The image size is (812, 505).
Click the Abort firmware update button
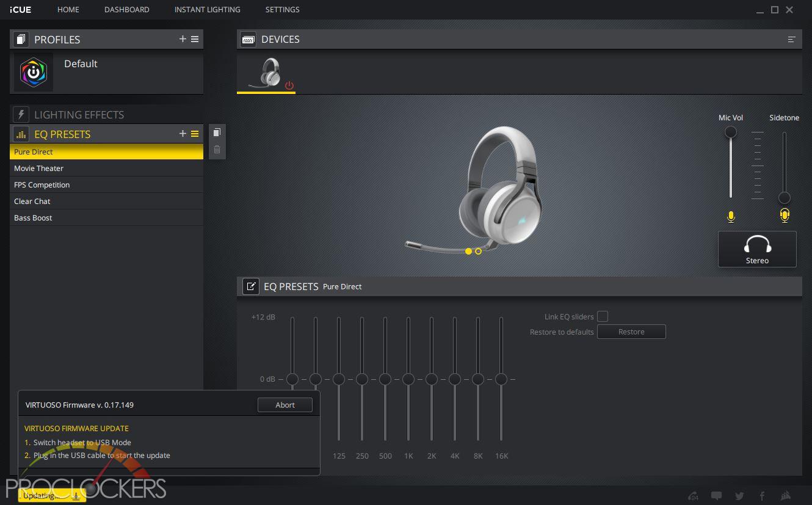tap(285, 405)
